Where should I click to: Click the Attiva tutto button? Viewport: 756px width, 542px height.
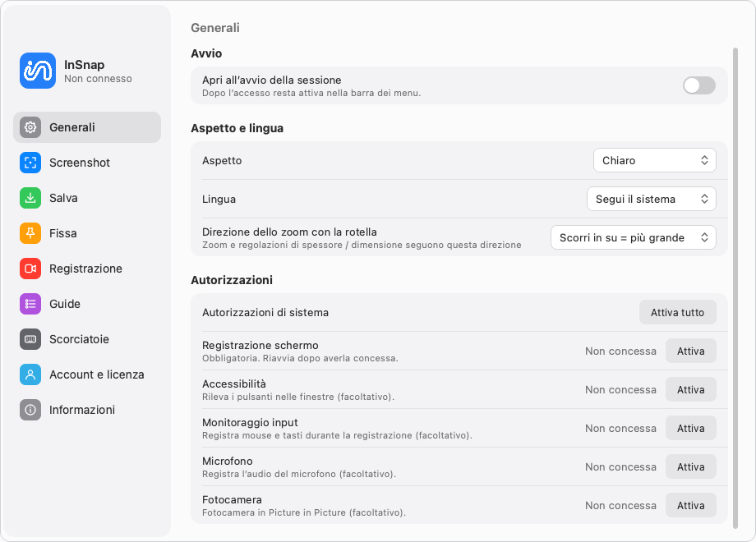tap(677, 312)
